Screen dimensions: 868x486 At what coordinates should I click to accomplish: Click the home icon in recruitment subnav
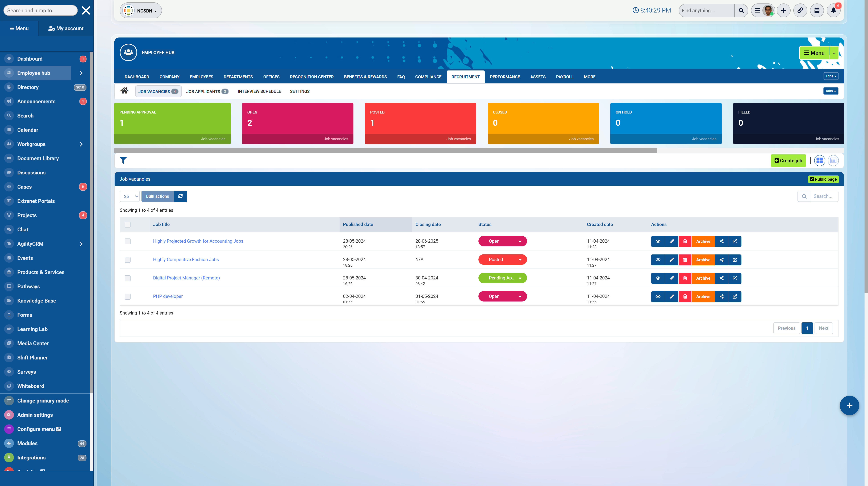[x=124, y=91]
